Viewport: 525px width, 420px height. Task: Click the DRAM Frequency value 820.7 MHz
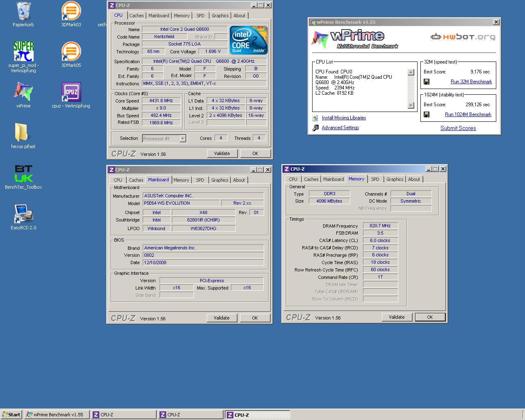(x=380, y=226)
